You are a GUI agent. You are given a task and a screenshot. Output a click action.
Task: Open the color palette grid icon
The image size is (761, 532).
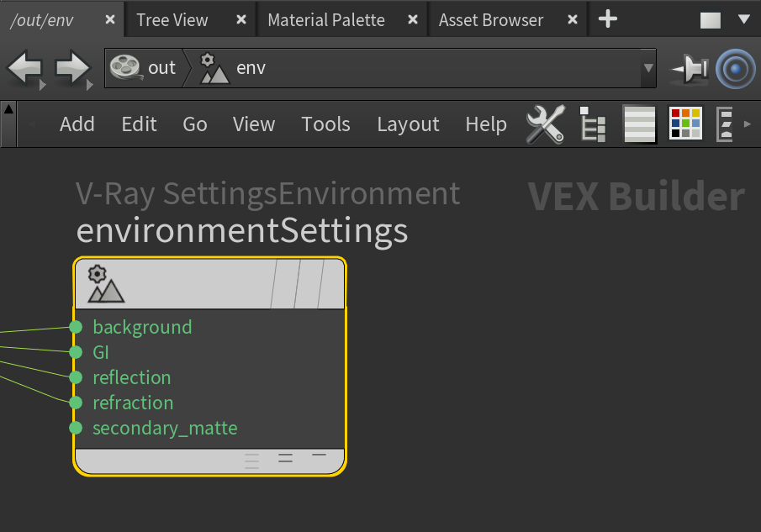685,124
